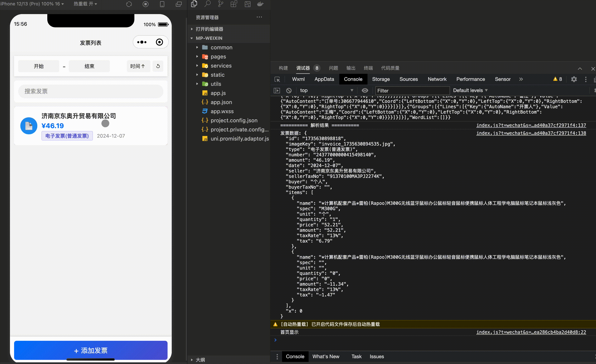The height and width of the screenshot is (364, 596).
Task: Expand the 打开的编辑器 section
Action: click(229, 29)
